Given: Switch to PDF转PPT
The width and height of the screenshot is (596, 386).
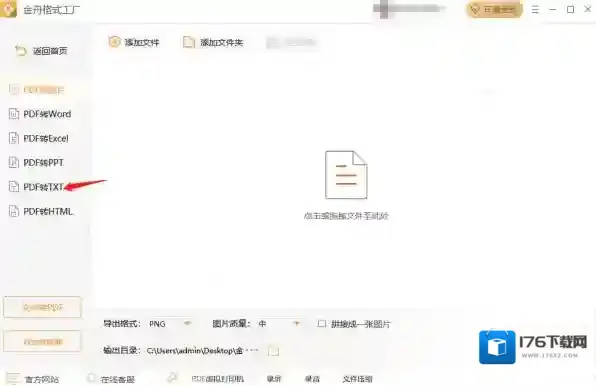Looking at the screenshot, I should pyautogui.click(x=36, y=163).
